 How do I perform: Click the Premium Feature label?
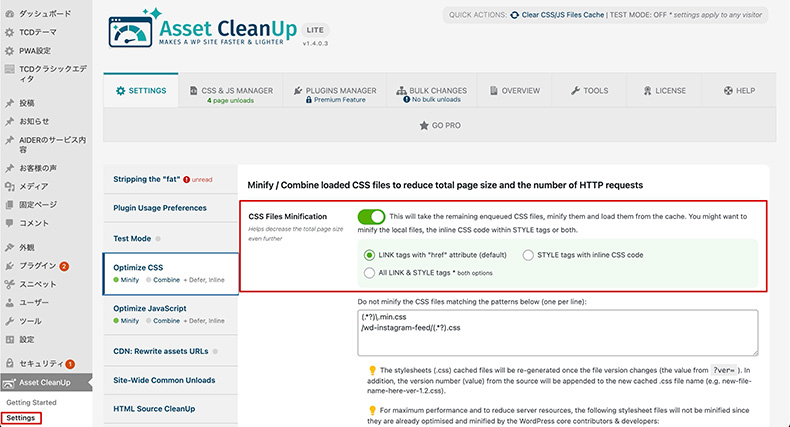[340, 100]
